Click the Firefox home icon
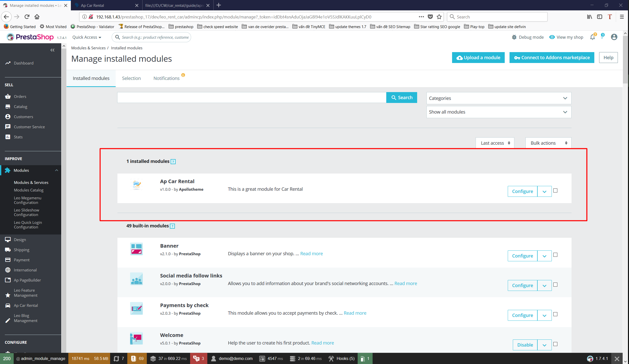Viewport: 629px width, 364px height. coord(37,17)
